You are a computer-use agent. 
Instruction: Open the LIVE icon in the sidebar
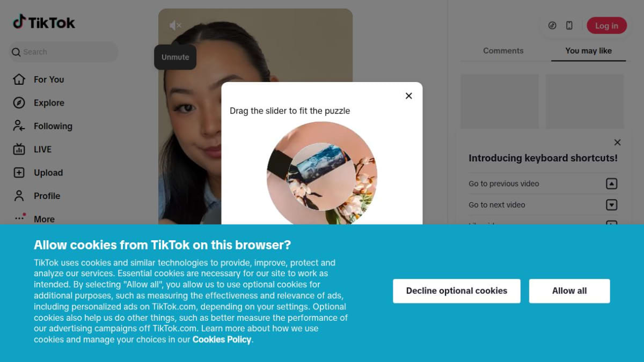tap(19, 149)
